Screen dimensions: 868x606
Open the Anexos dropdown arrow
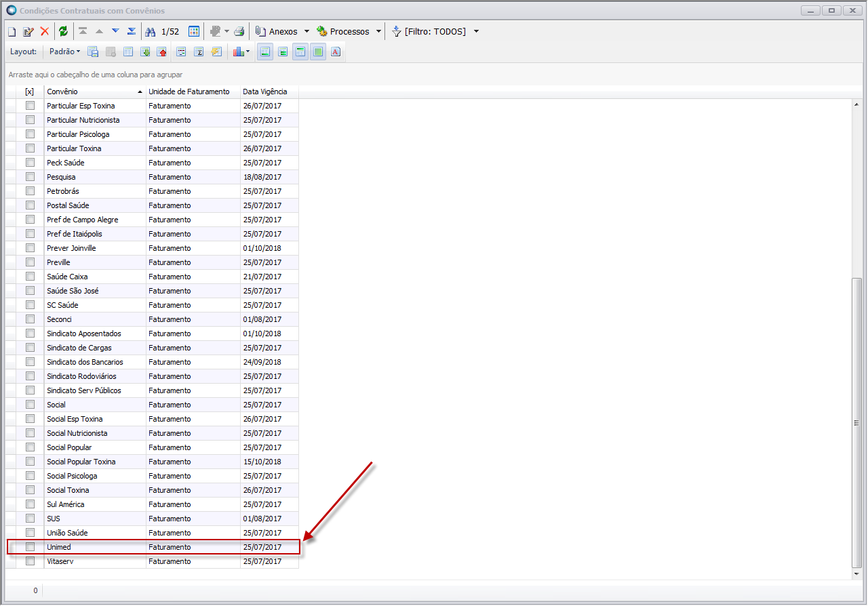tap(307, 32)
